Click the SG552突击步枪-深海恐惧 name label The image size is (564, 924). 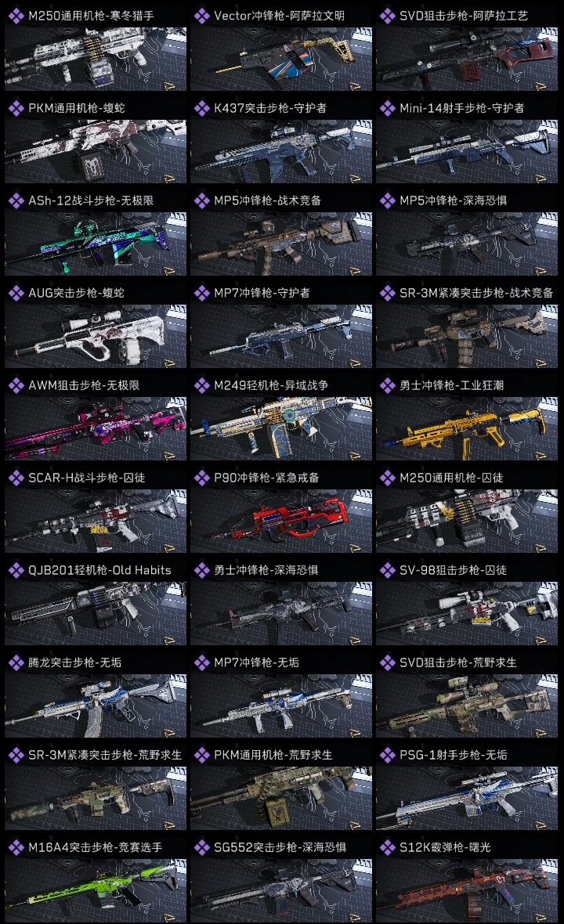(x=280, y=847)
